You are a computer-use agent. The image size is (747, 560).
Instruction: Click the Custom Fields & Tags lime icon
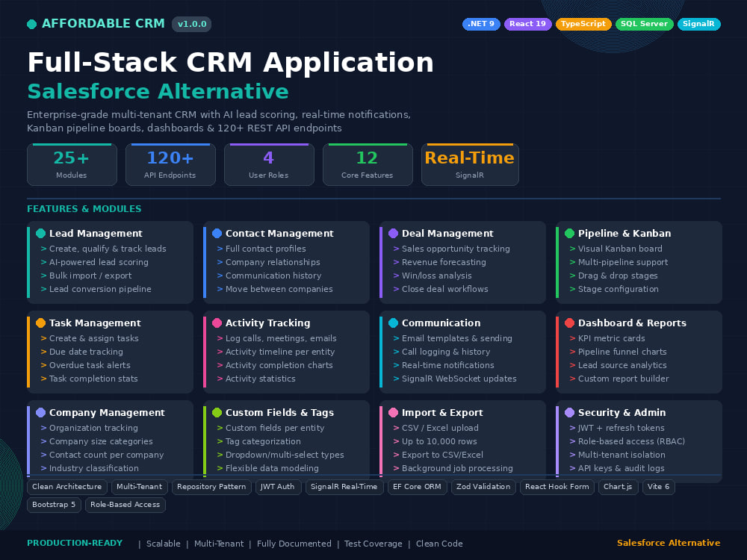pyautogui.click(x=217, y=412)
